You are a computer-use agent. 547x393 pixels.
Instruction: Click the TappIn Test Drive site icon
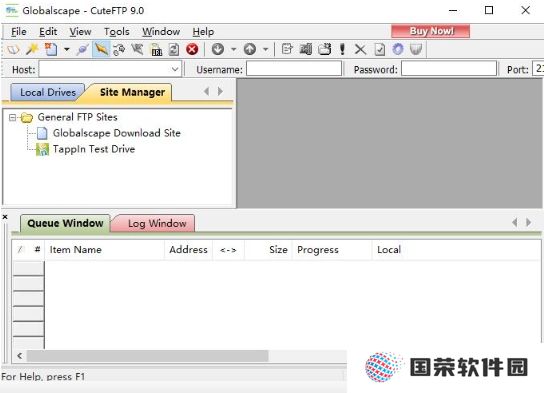point(43,149)
